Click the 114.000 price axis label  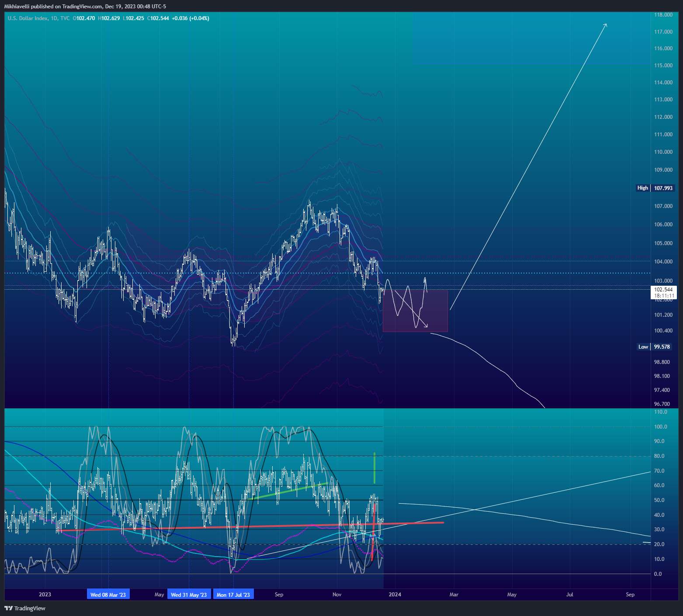coord(663,83)
